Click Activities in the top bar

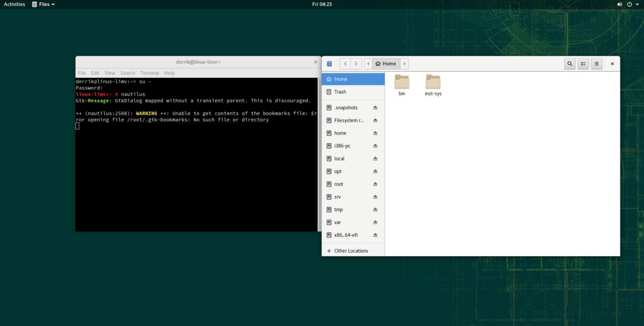pos(14,4)
